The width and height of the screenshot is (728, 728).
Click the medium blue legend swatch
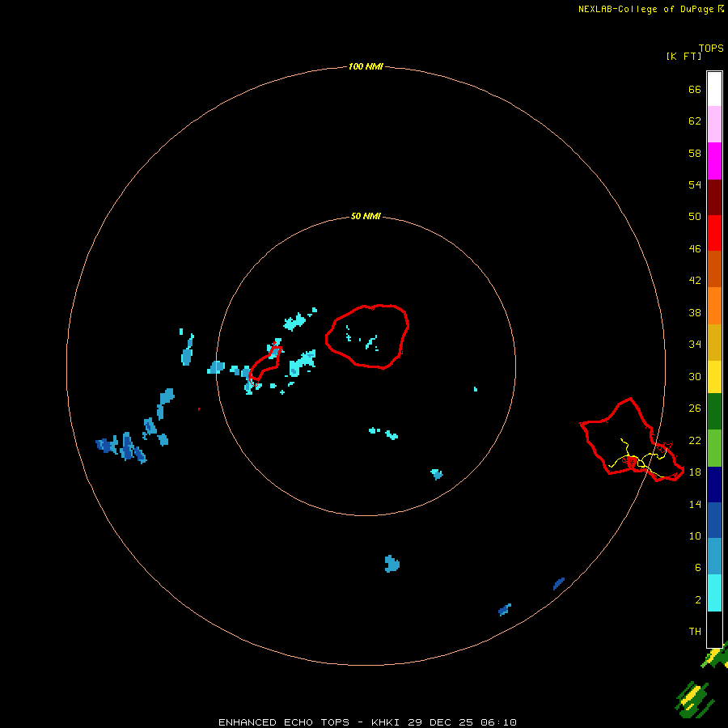[x=714, y=520]
